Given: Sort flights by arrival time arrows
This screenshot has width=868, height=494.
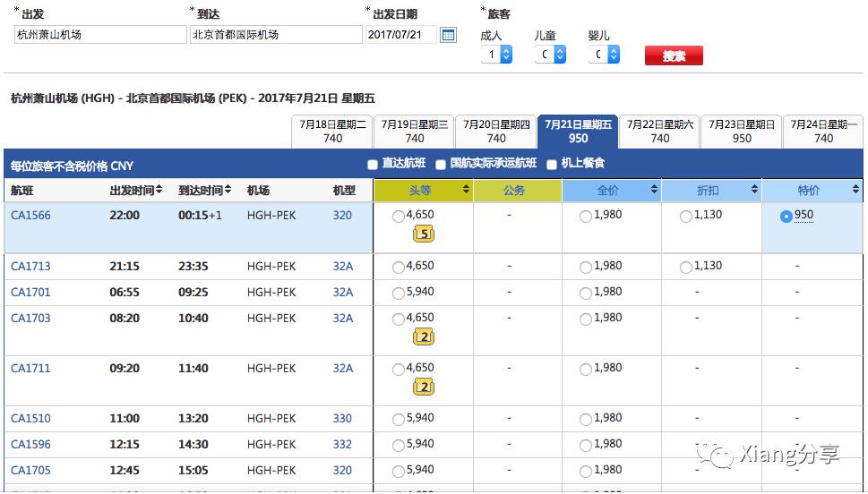Looking at the screenshot, I should click(x=228, y=191).
